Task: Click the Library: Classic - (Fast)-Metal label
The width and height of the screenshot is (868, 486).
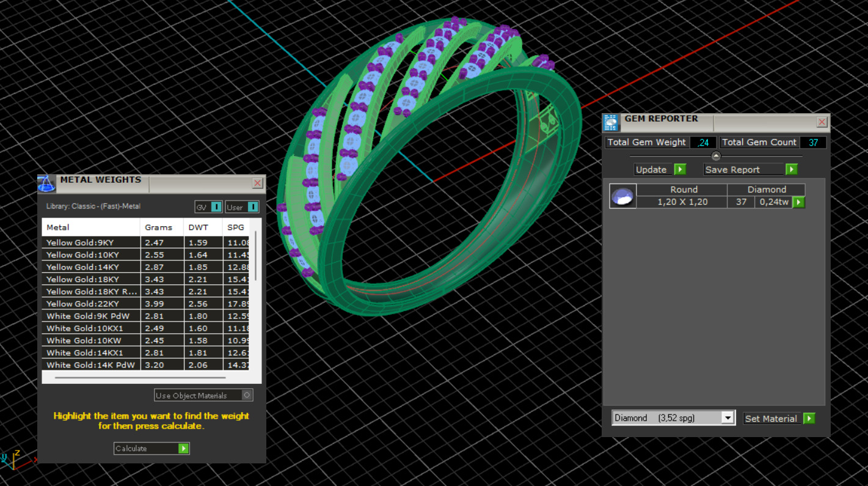Action: click(x=93, y=207)
